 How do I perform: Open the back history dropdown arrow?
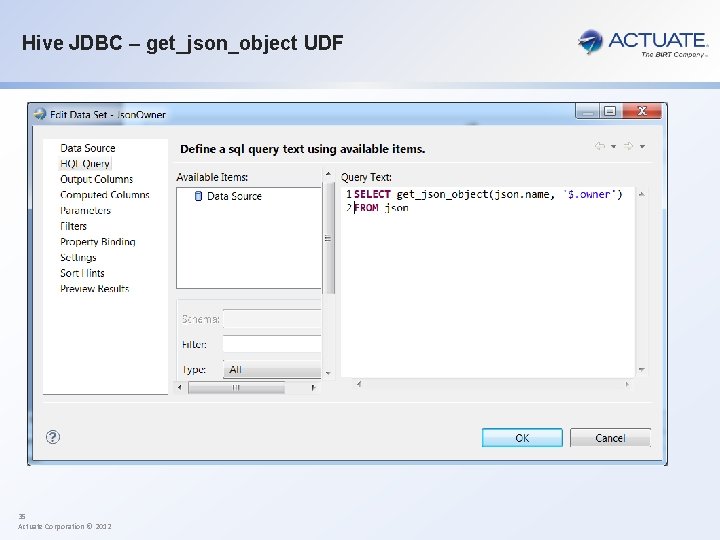(613, 146)
